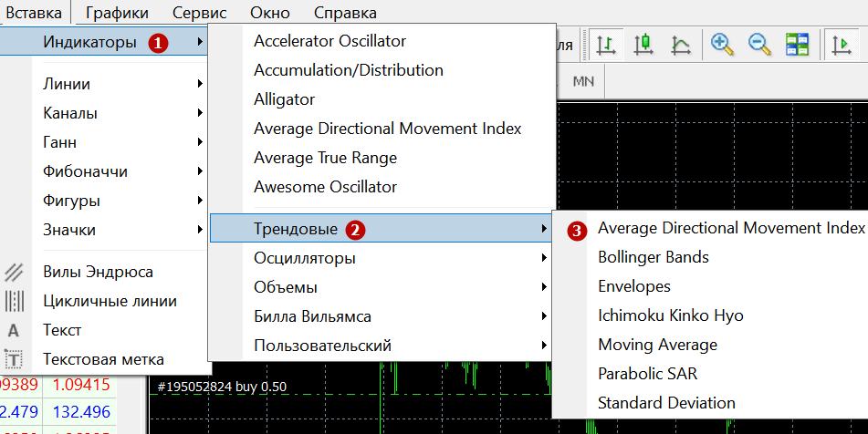
Task: Expand the Объемы submenu
Action: [x=381, y=287]
